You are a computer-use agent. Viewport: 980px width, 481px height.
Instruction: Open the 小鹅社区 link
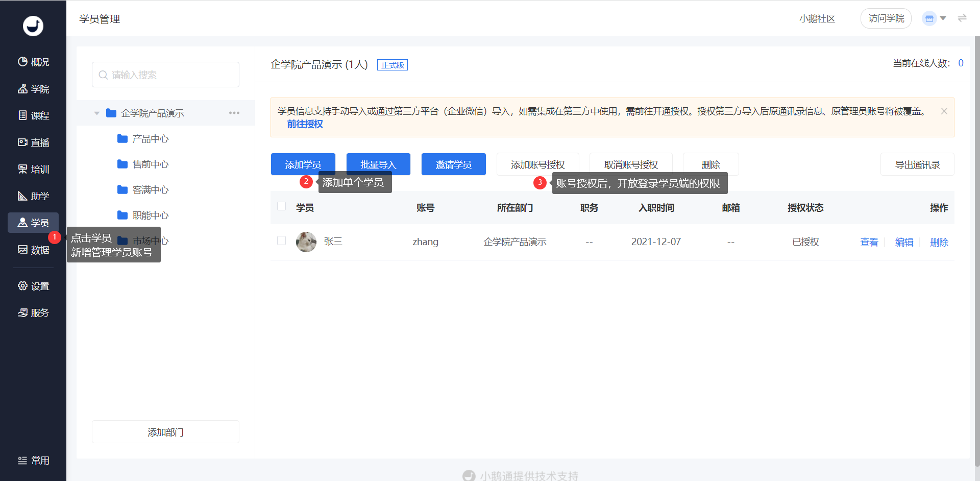click(x=817, y=19)
